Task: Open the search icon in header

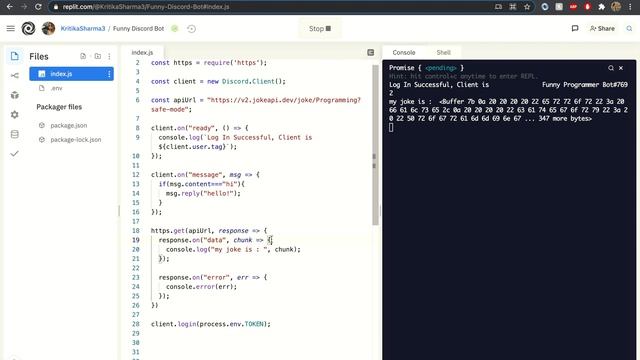Action: click(x=629, y=28)
